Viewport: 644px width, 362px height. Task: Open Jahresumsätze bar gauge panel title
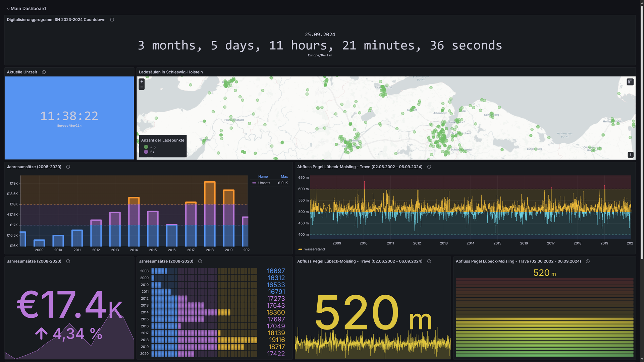coord(166,261)
